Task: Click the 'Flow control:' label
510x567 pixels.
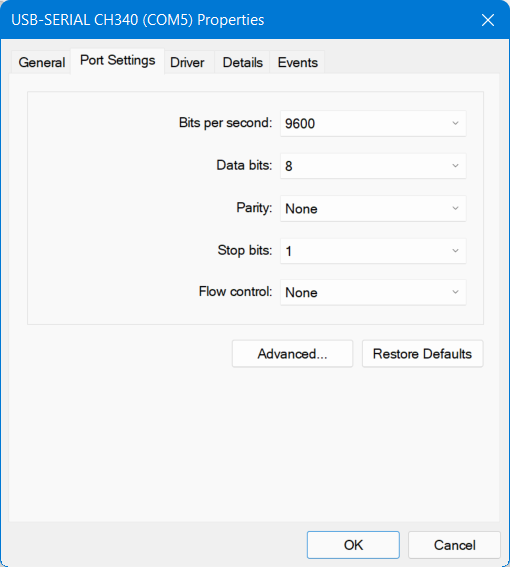Action: coord(235,291)
